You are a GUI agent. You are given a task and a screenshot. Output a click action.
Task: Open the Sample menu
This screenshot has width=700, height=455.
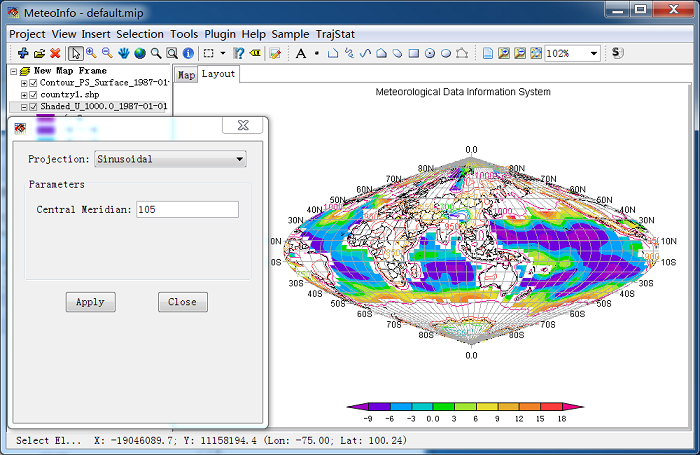tap(290, 34)
